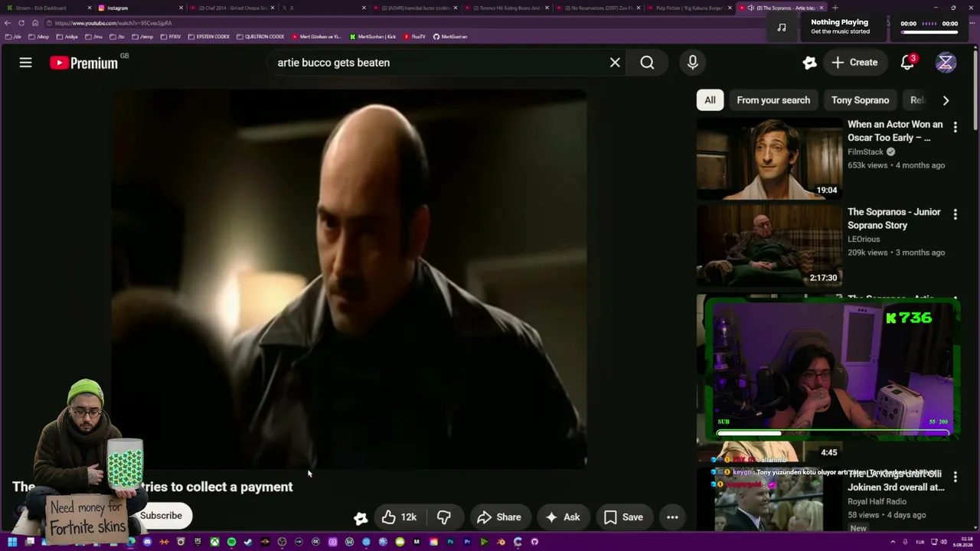Open the YouTube guide hamburger menu
Image resolution: width=980 pixels, height=551 pixels.
(25, 63)
